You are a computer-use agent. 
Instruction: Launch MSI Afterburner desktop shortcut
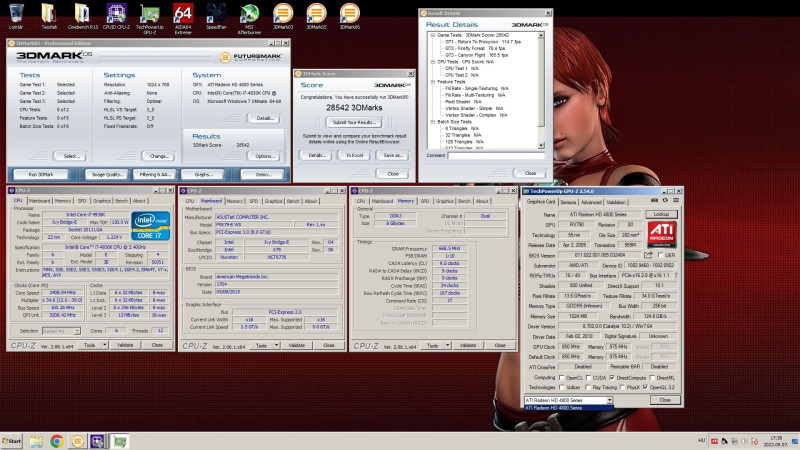coord(249,18)
